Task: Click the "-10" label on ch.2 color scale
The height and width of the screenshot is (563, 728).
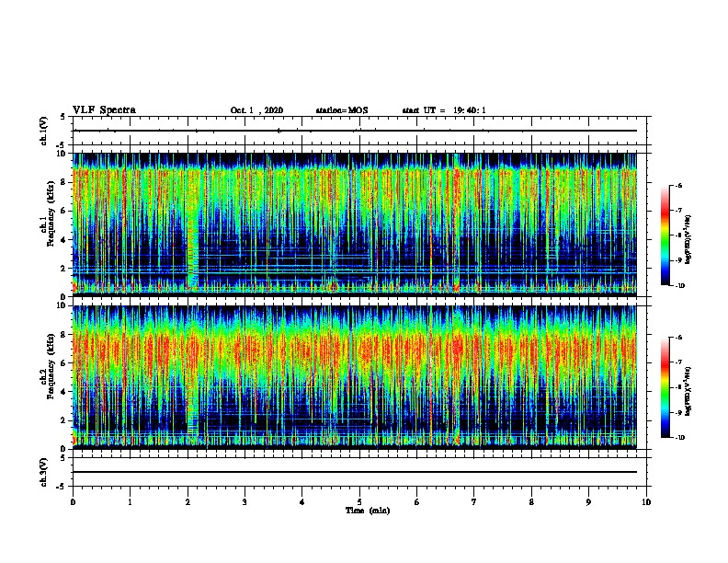Action: (x=679, y=438)
